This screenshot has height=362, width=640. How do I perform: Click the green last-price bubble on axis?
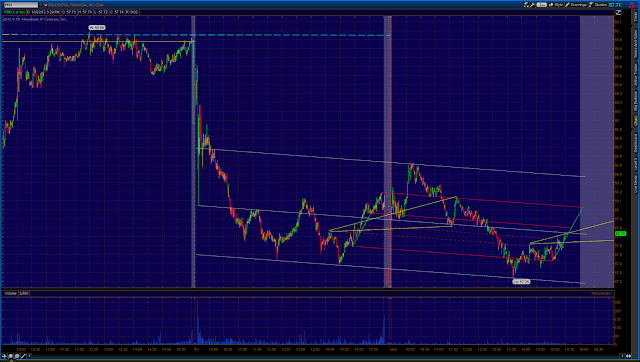pyautogui.click(x=620, y=234)
